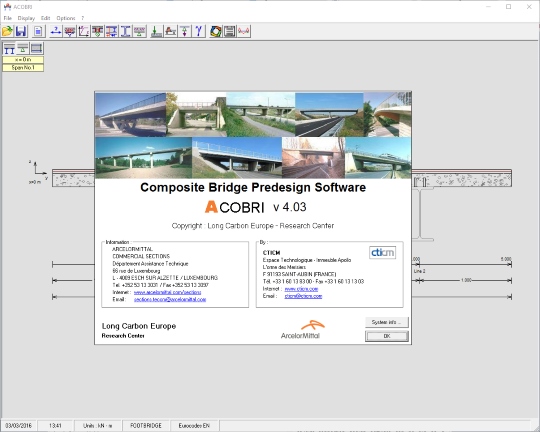
Task: Open the ArcelorMittal sections website link
Action: pos(167,292)
